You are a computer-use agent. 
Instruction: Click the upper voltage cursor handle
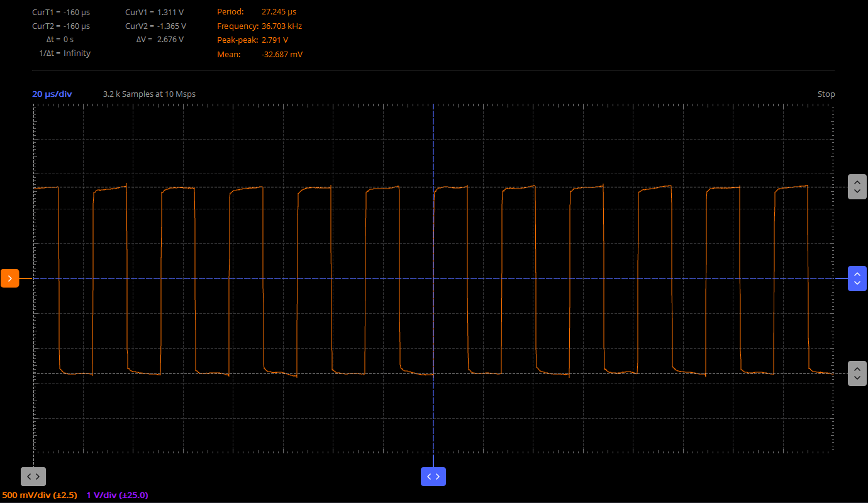tap(857, 187)
